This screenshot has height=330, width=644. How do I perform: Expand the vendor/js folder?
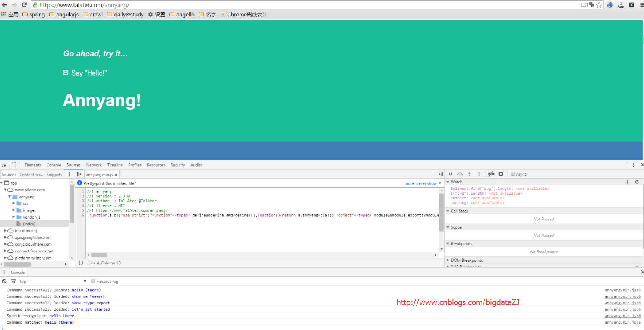pos(14,217)
